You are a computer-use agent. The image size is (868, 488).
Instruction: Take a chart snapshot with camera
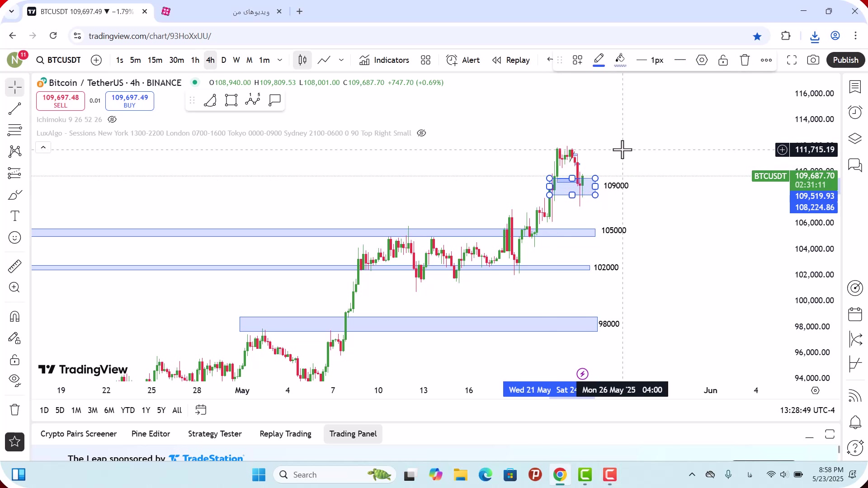tap(813, 60)
